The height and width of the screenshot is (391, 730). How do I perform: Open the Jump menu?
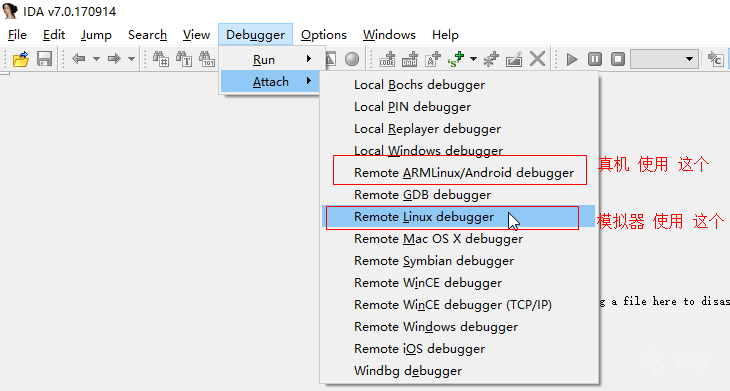point(96,35)
